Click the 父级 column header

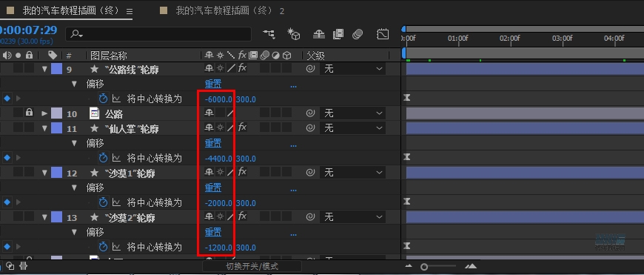click(316, 56)
